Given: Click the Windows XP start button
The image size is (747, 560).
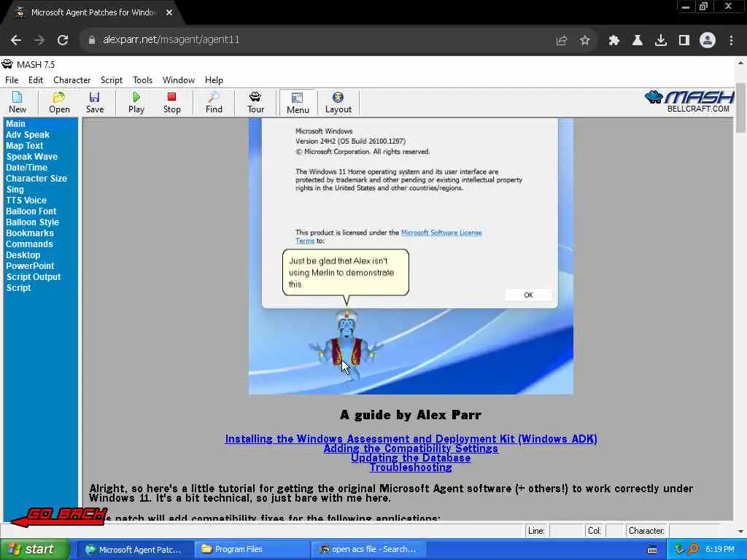Looking at the screenshot, I should (35, 550).
